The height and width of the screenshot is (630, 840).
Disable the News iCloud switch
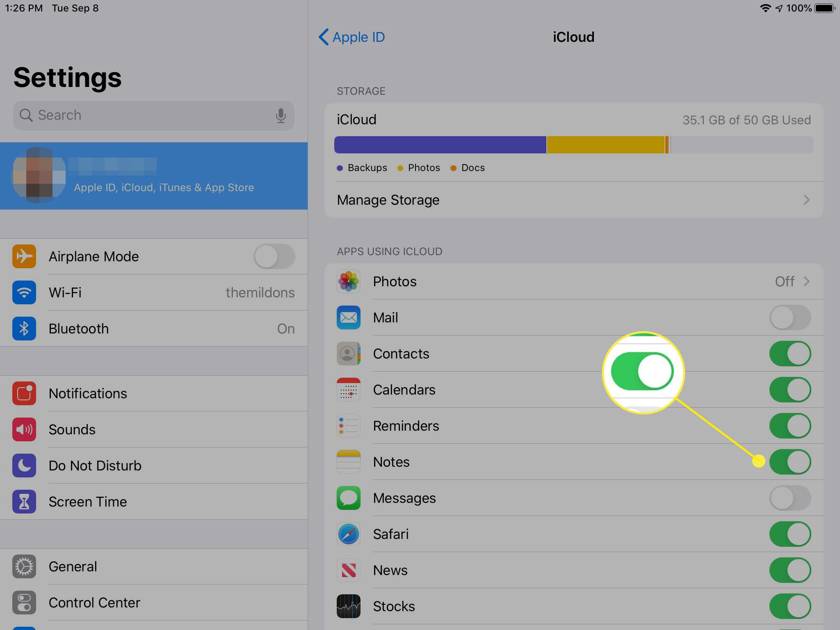tap(790, 570)
